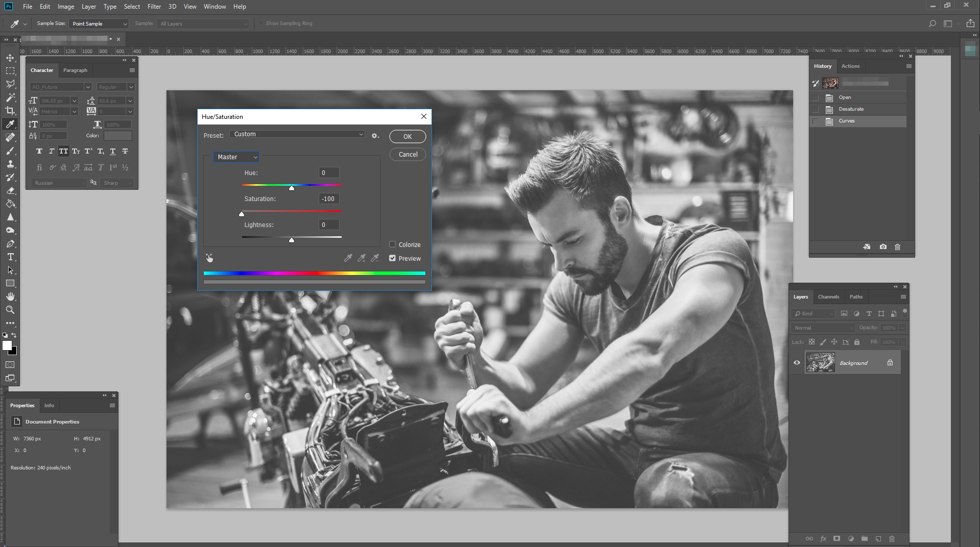Activate the Hand tool
980x547 pixels.
(x=10, y=296)
